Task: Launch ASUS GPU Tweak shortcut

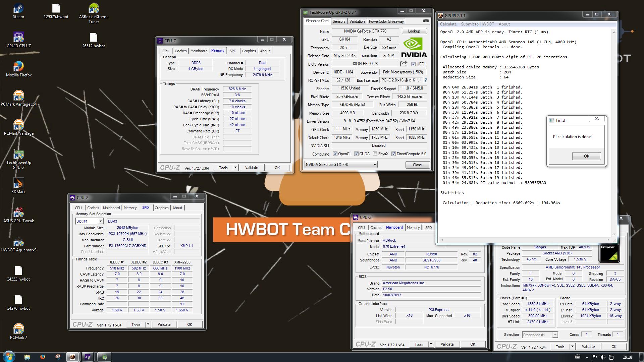Action: 18,215
